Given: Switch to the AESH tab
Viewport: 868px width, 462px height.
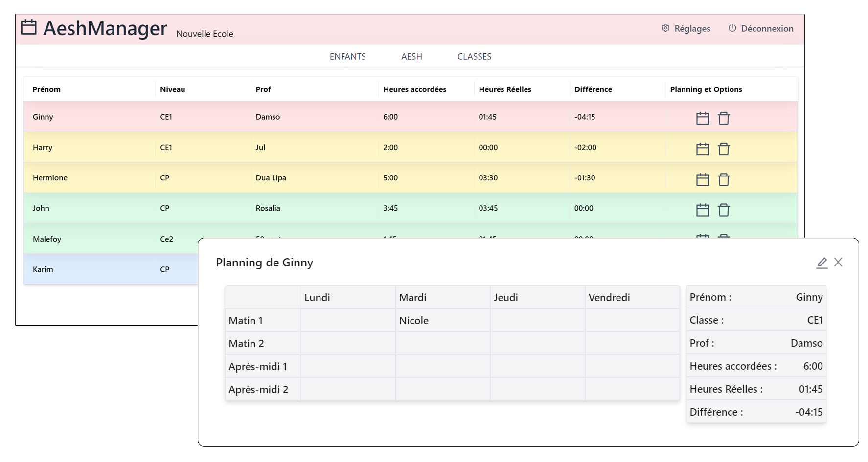Looking at the screenshot, I should tap(411, 57).
